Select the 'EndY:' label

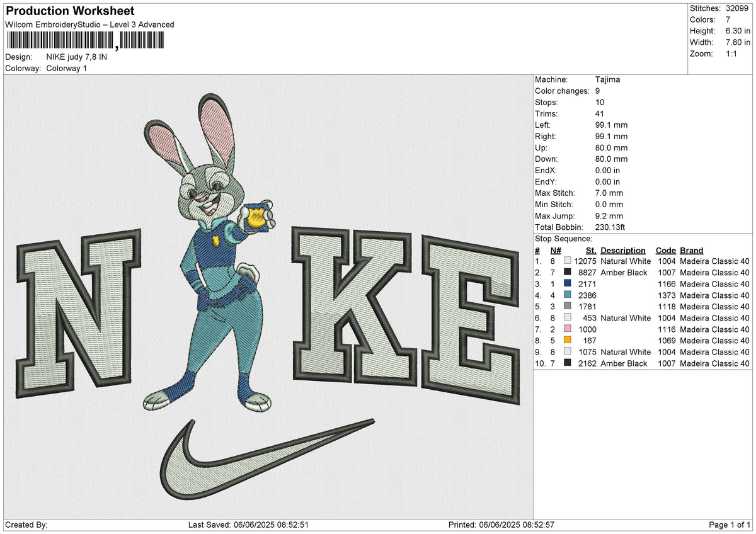point(546,182)
